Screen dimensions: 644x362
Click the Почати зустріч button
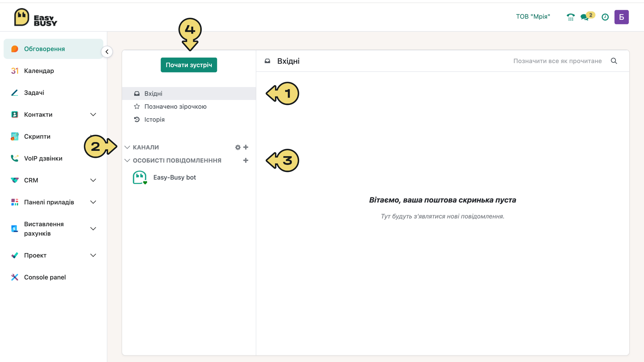pos(189,65)
